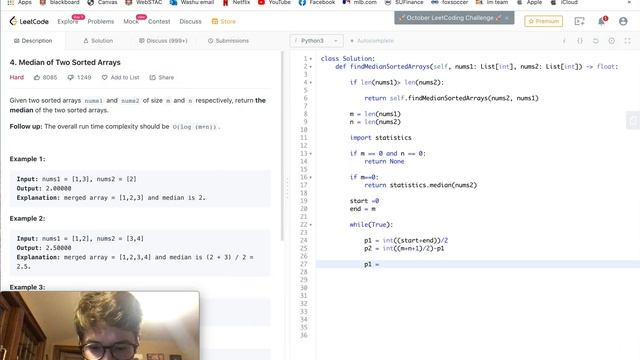This screenshot has width=640, height=360.
Task: Collapse the fold arrow at line 16
Action: point(311,178)
